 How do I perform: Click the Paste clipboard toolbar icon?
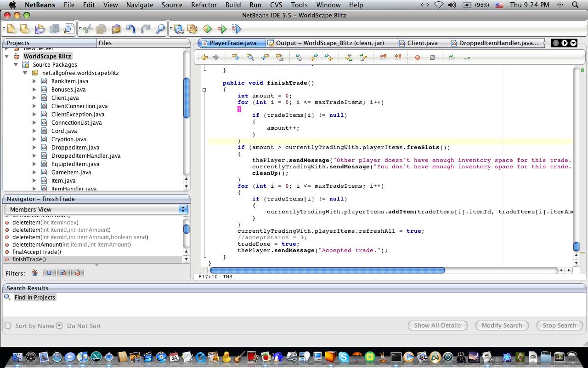(x=116, y=29)
